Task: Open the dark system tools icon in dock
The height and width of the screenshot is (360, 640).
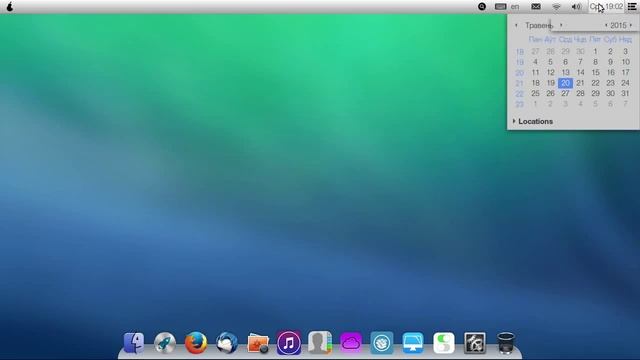Action: pos(475,343)
